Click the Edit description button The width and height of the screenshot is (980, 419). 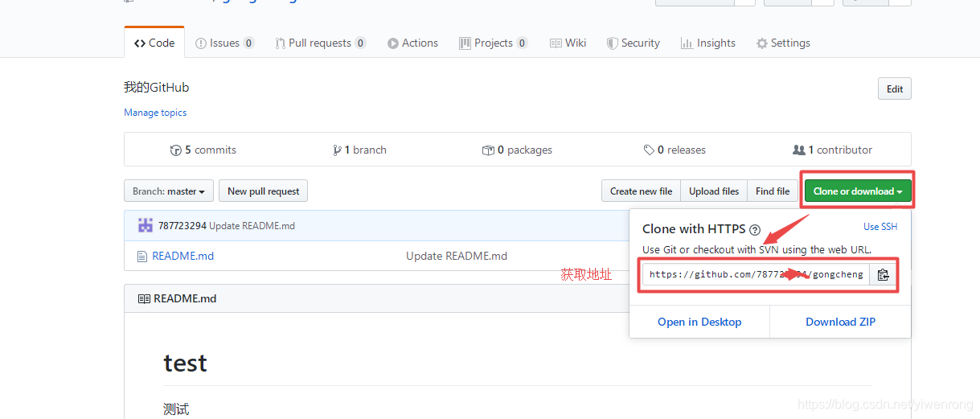coord(895,89)
